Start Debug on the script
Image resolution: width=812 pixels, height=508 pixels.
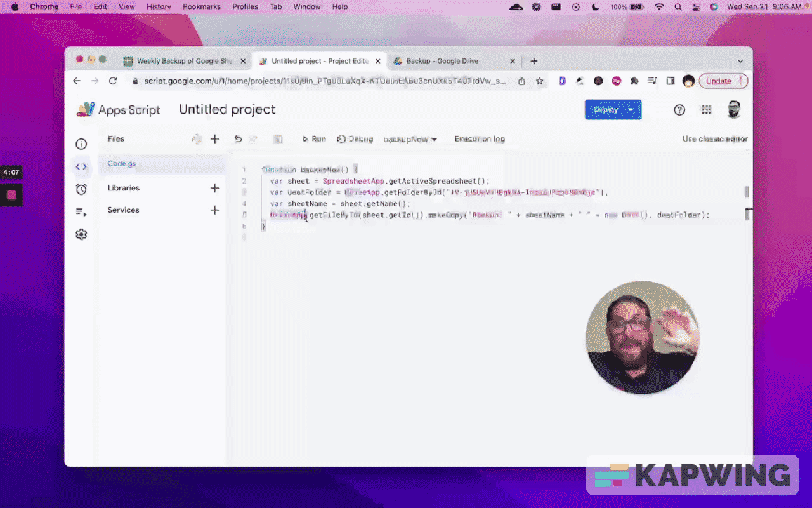pyautogui.click(x=355, y=139)
